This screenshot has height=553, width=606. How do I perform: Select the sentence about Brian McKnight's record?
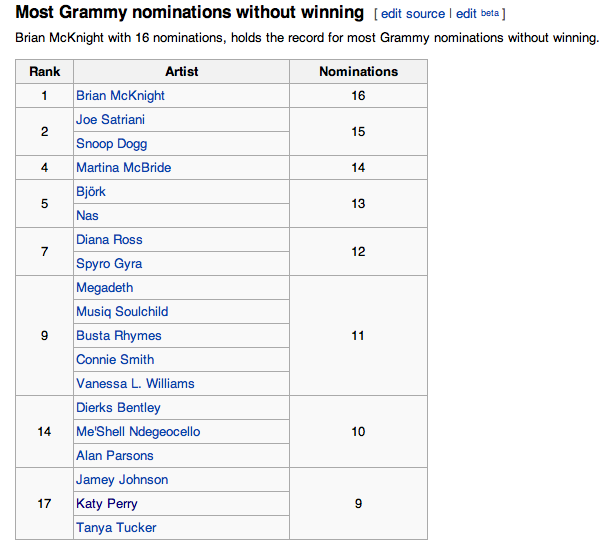click(307, 38)
